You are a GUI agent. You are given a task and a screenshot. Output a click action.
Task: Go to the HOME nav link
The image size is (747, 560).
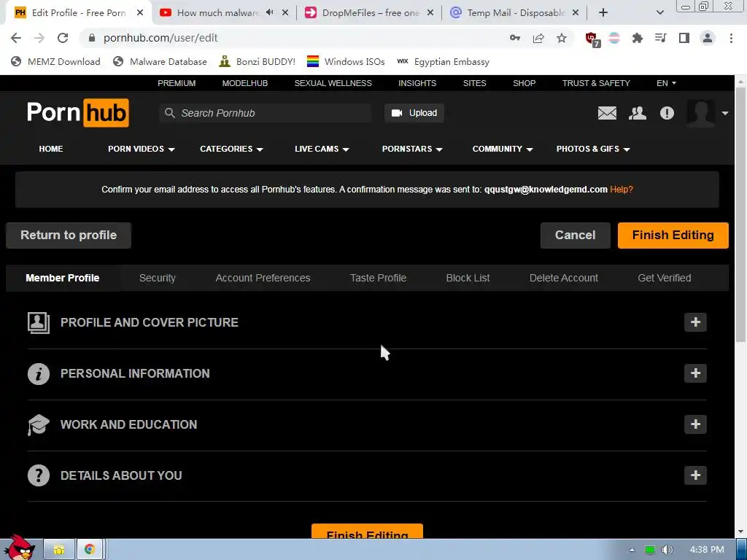click(51, 149)
